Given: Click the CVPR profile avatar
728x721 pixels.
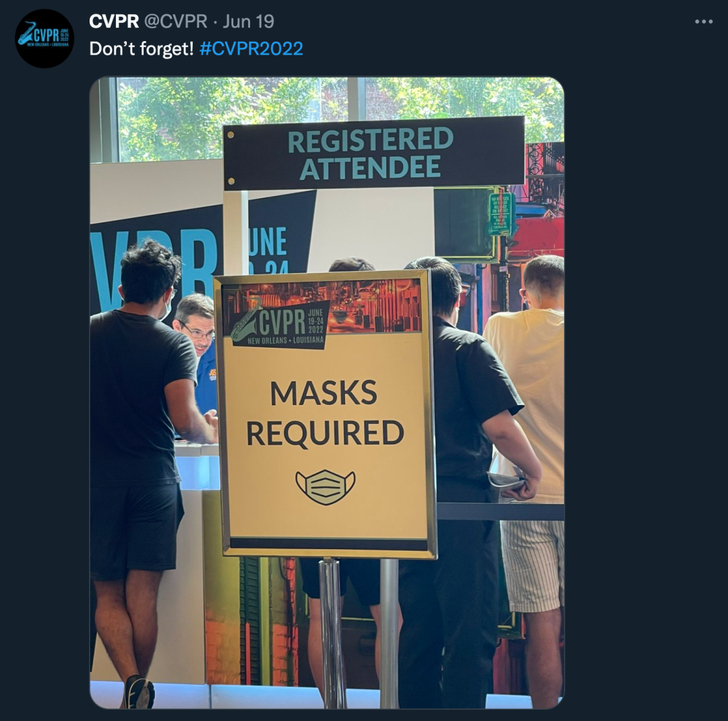Looking at the screenshot, I should pyautogui.click(x=44, y=38).
